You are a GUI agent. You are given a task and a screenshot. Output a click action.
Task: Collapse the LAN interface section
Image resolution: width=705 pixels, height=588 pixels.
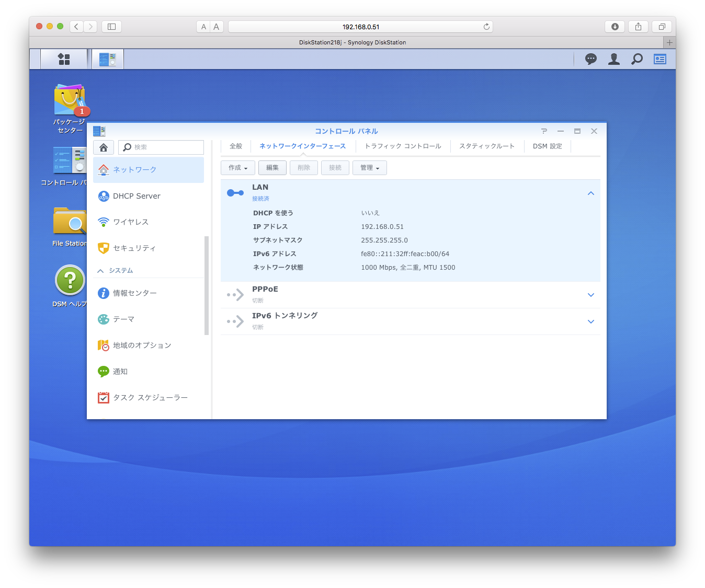tap(591, 193)
